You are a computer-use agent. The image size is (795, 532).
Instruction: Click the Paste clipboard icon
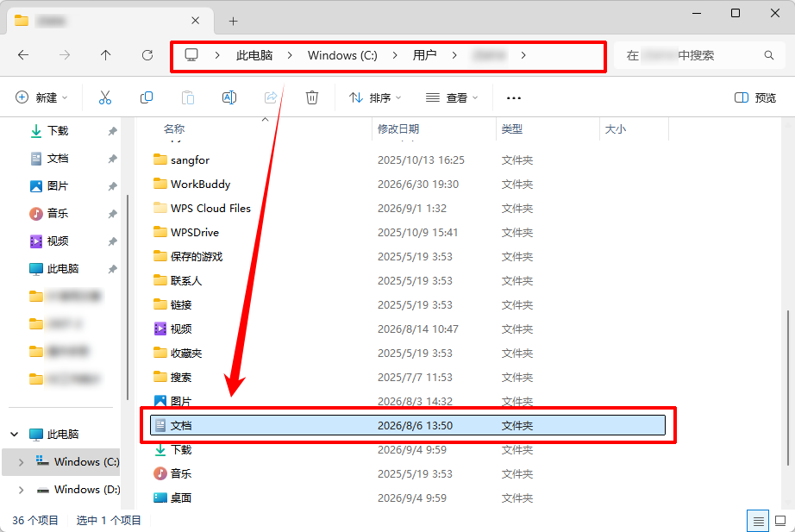click(x=188, y=97)
